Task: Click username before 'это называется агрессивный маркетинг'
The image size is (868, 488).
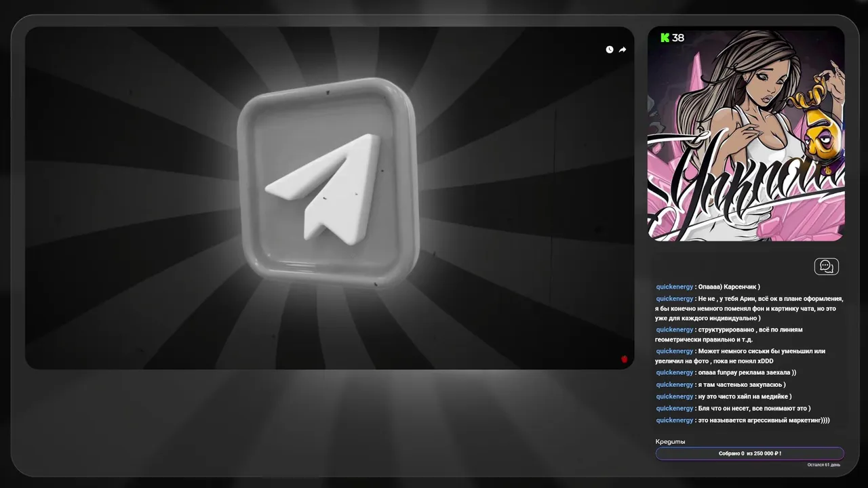Action: point(674,420)
